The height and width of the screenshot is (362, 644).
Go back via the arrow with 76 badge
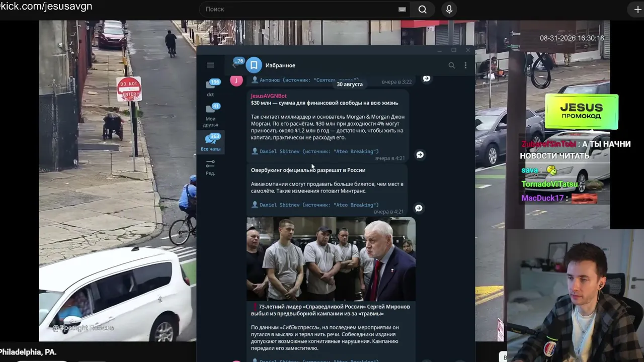pos(236,64)
